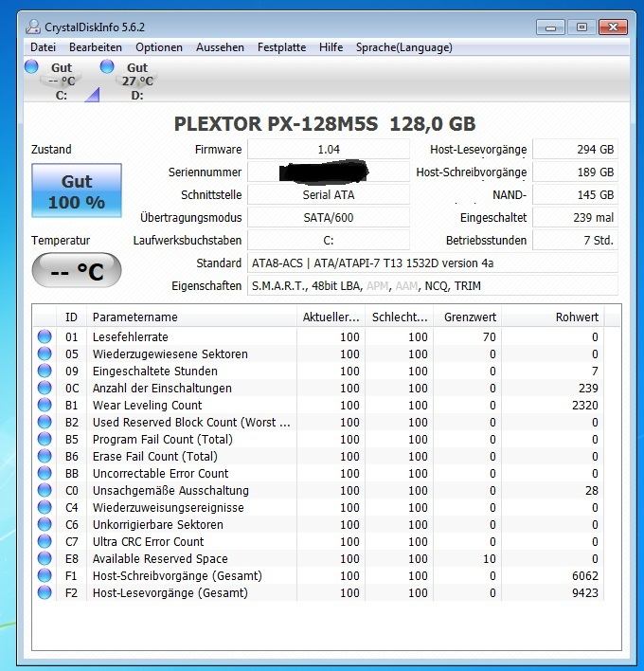Open the Festplatte menu

click(x=281, y=47)
